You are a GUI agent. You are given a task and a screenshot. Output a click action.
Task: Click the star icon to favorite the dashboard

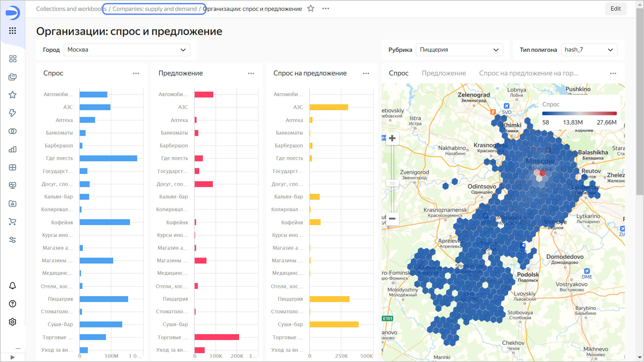click(311, 9)
